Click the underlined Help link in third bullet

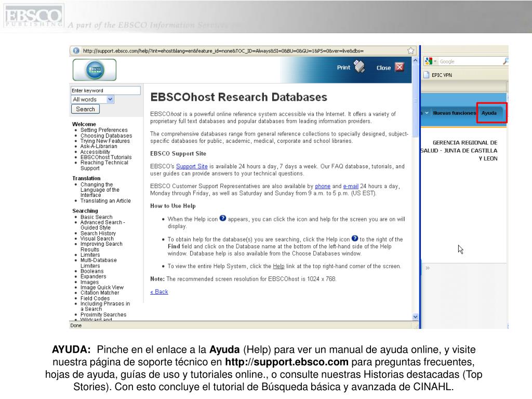[x=278, y=267]
